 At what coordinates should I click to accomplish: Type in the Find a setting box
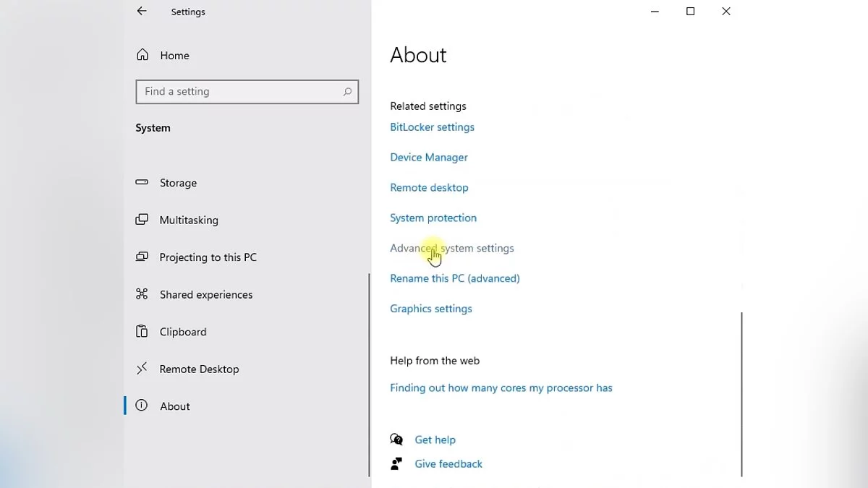coord(239,92)
